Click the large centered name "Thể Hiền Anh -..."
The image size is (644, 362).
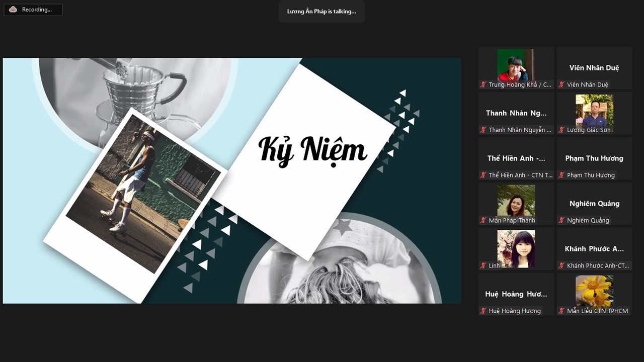(516, 158)
